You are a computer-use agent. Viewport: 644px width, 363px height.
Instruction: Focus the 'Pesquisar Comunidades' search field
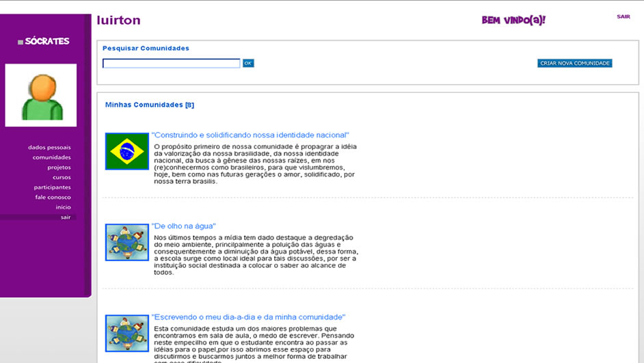tap(171, 64)
